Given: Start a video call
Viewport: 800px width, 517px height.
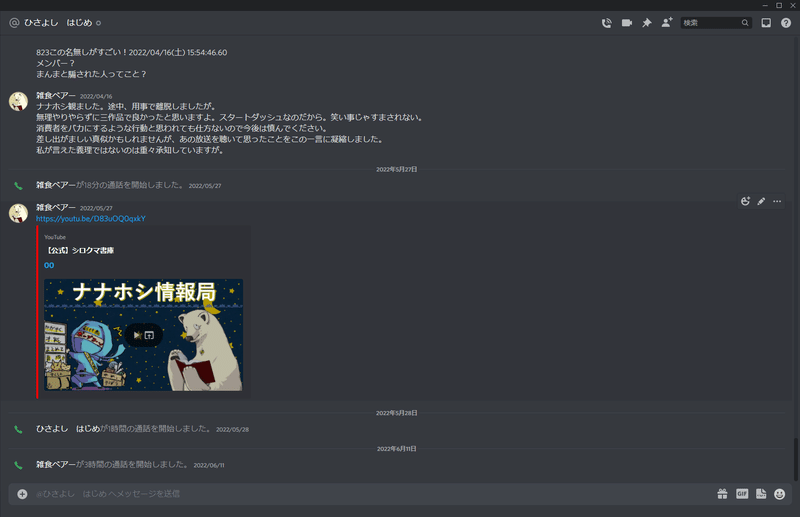Looking at the screenshot, I should tap(627, 23).
